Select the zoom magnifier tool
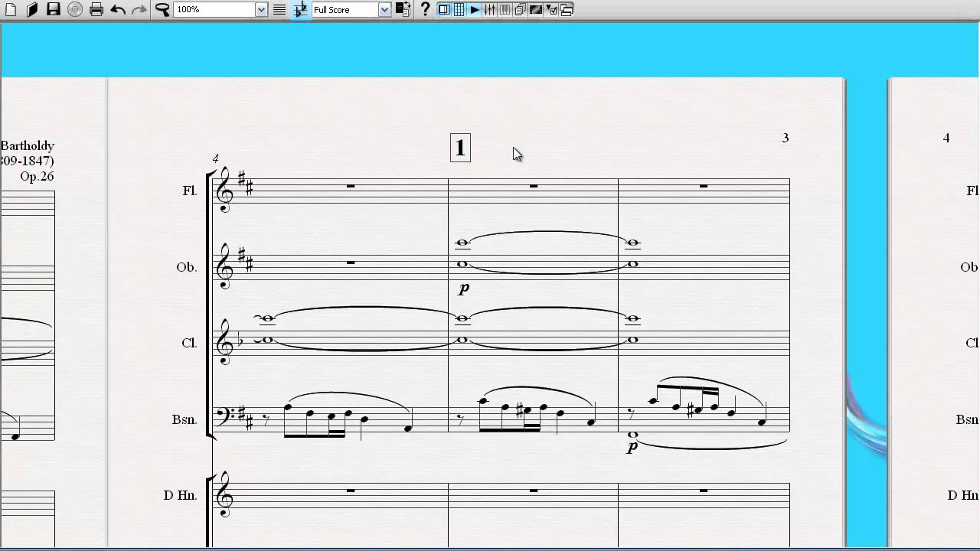Viewport: 980px width, 551px height. pos(162,9)
